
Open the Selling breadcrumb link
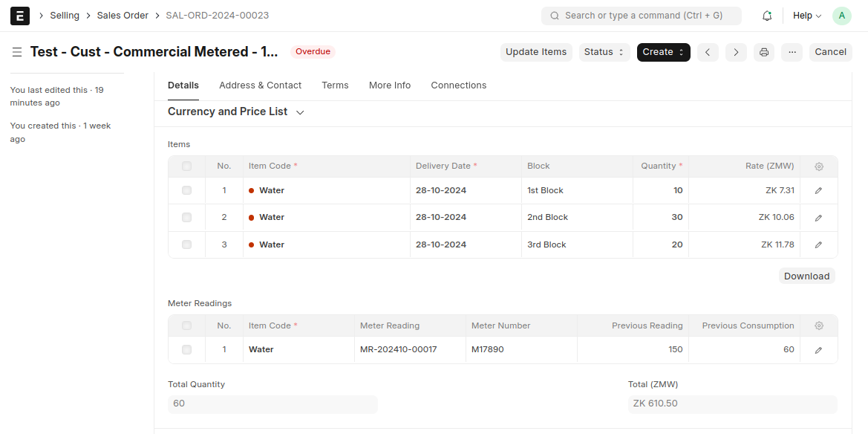[65, 16]
